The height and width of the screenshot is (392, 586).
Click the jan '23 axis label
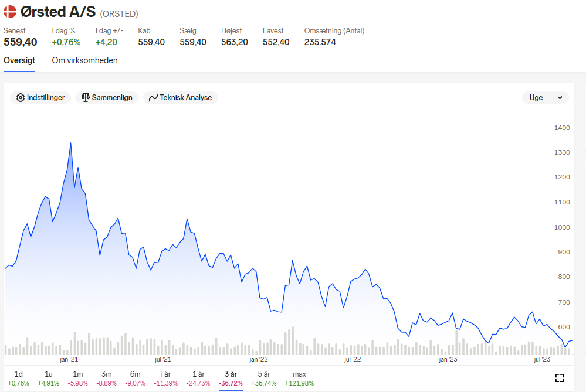point(448,359)
